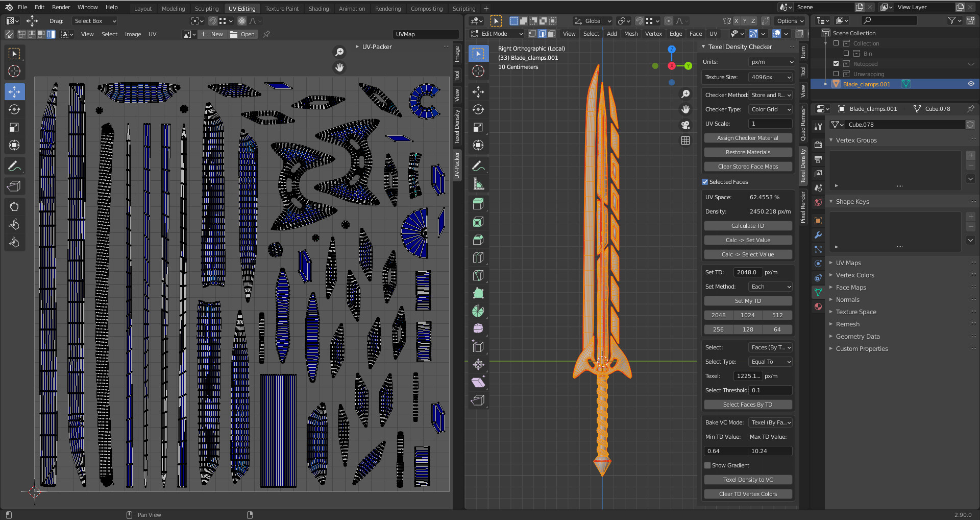Image resolution: width=980 pixels, height=520 pixels.
Task: Switch to the Texture Paint workspace tab
Action: pyautogui.click(x=282, y=8)
